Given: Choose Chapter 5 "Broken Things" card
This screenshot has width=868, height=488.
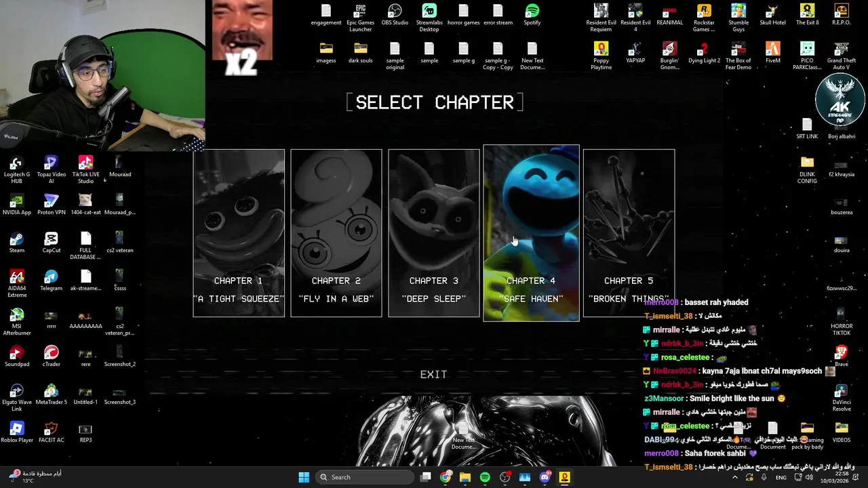Looking at the screenshot, I should click(629, 233).
